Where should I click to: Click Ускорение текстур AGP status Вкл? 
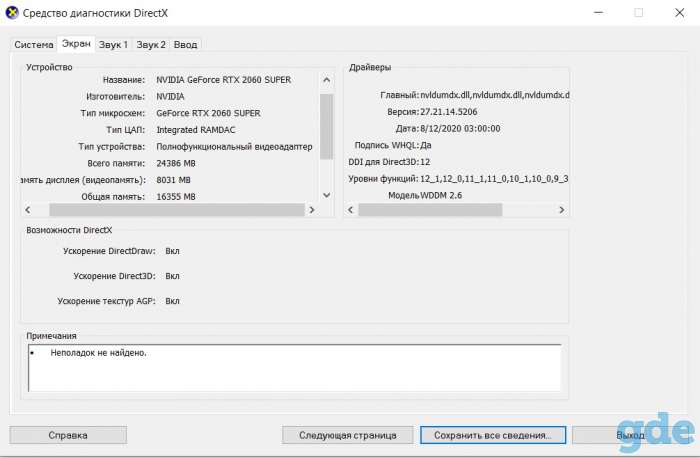172,301
